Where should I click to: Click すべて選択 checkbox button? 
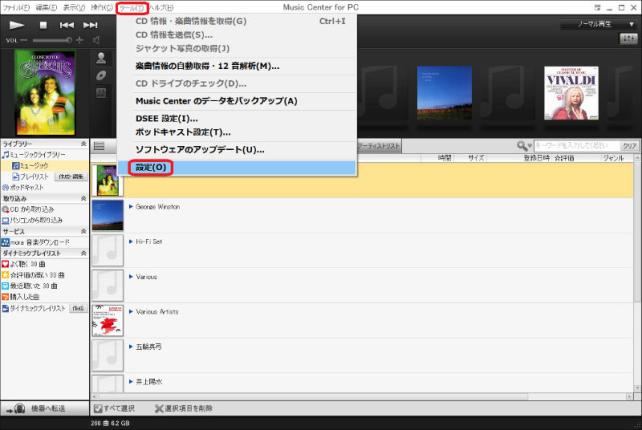coord(114,408)
